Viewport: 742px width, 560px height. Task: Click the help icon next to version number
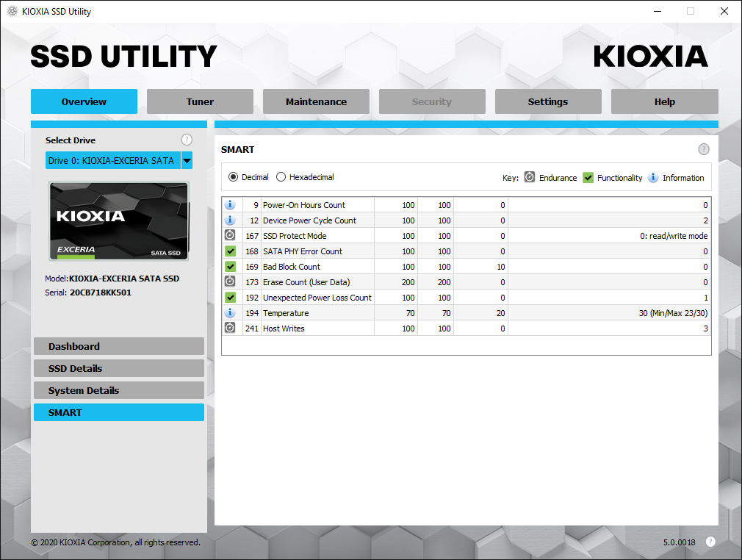(710, 542)
